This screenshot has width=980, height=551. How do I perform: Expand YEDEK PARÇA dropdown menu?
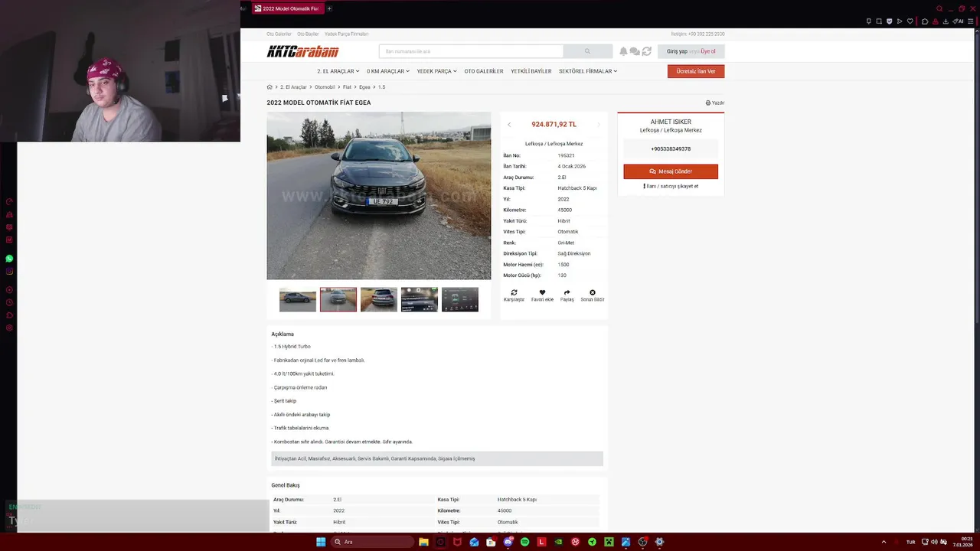[436, 71]
